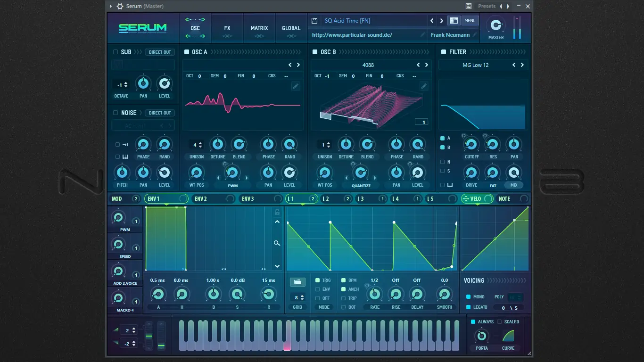Toggle the MONO voicing checkbox
644x362 pixels.
468,297
